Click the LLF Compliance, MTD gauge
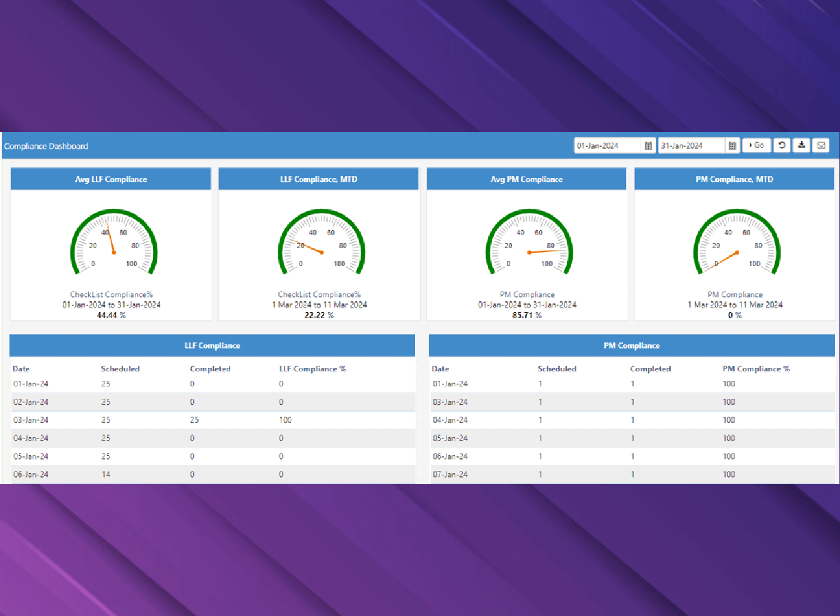840x616 pixels. point(321,243)
